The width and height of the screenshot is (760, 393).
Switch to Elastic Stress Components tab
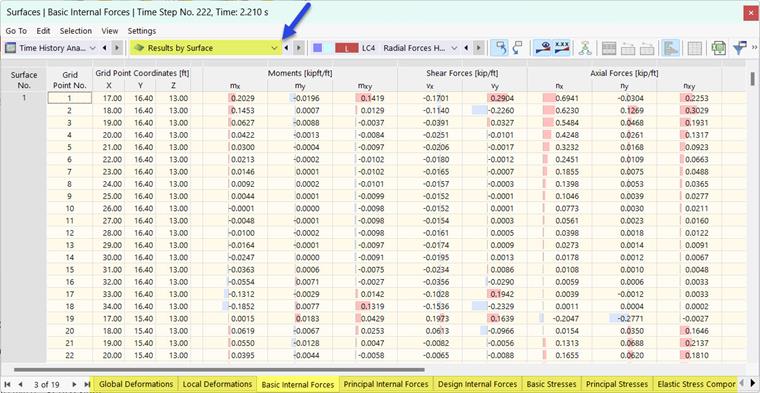click(696, 384)
